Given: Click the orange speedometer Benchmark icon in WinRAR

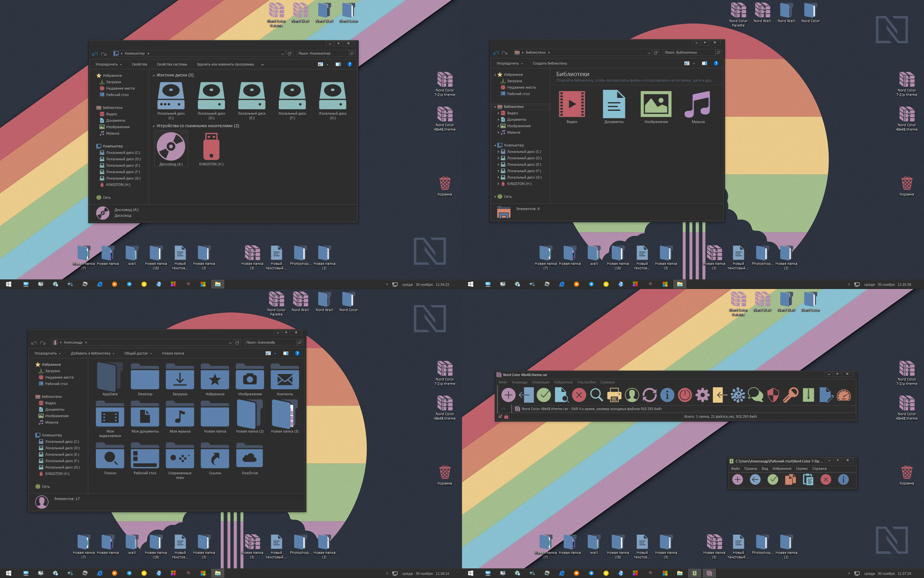Looking at the screenshot, I should (x=843, y=395).
